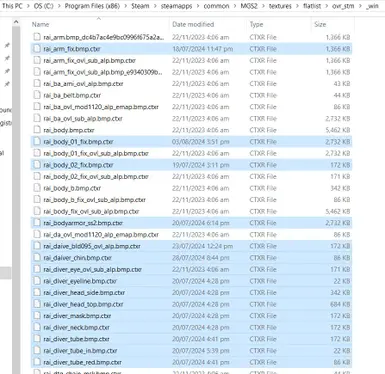Click the file icon beside rai_arm_fix_ovl_sub_alp.bmp.ctxr
Image resolution: width=385 pixels, height=374 pixels.
point(37,60)
